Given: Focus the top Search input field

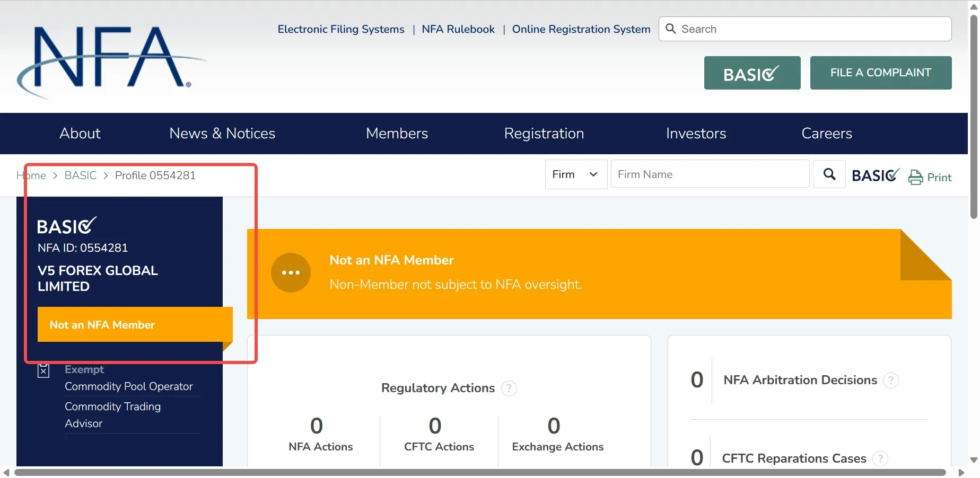Looking at the screenshot, I should click(805, 29).
